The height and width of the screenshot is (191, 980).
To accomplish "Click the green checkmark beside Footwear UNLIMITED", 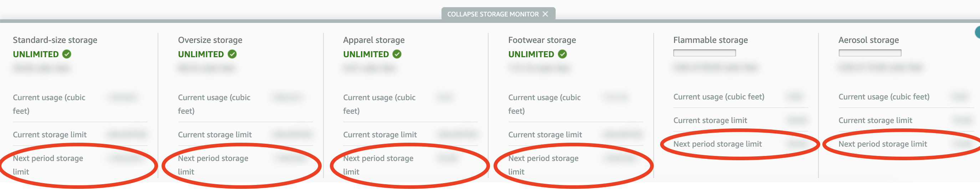I will click(562, 54).
